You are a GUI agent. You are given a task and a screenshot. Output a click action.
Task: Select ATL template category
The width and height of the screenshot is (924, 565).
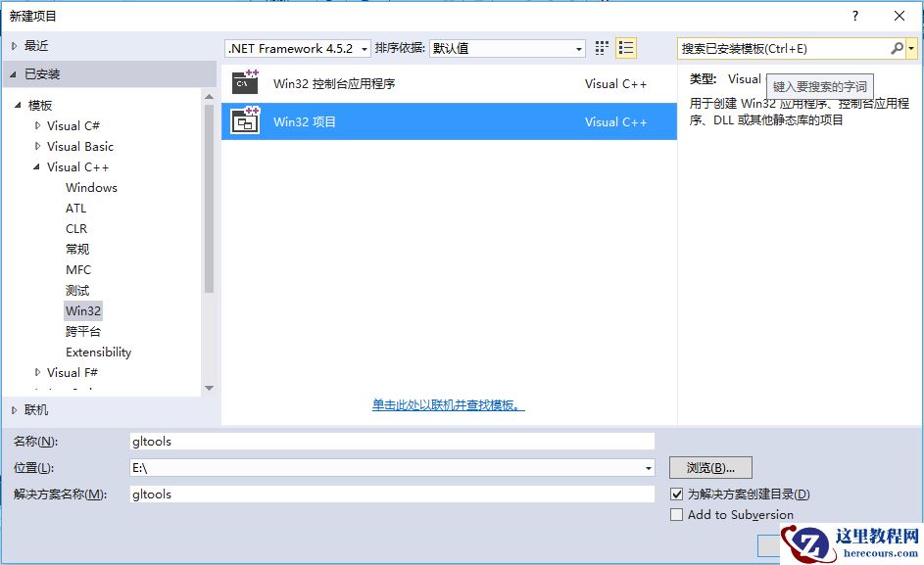[76, 208]
